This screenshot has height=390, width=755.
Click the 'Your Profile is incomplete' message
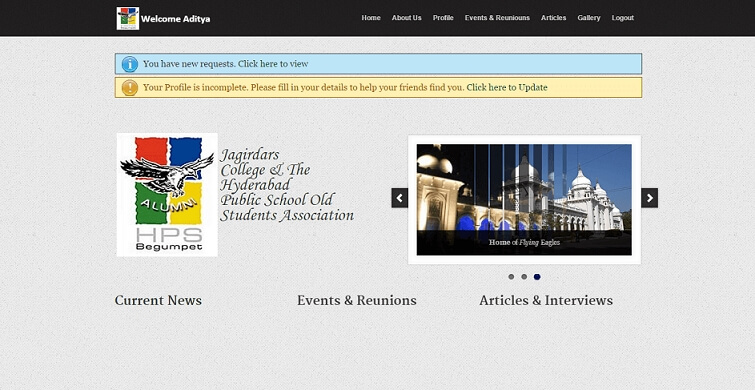tap(304, 88)
